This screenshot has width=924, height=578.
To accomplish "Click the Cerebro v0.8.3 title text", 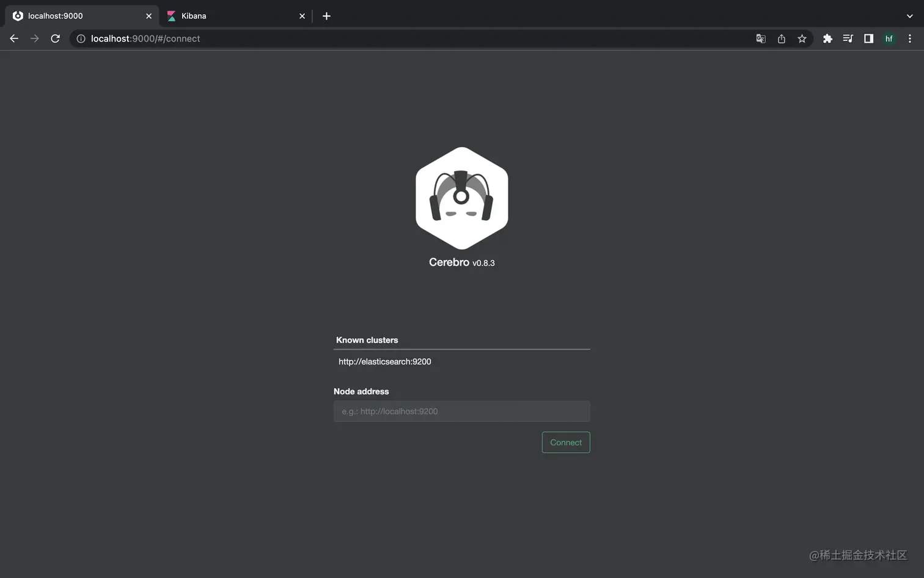I will pyautogui.click(x=462, y=262).
